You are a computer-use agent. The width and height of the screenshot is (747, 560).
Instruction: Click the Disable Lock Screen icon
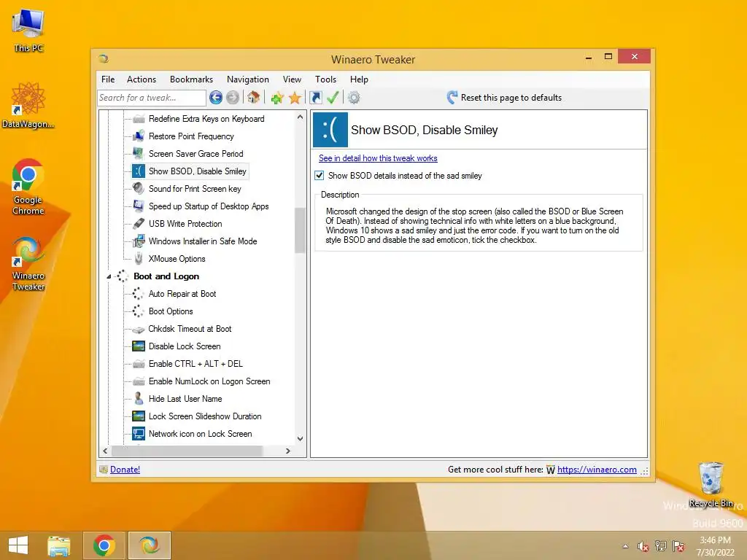tap(139, 346)
